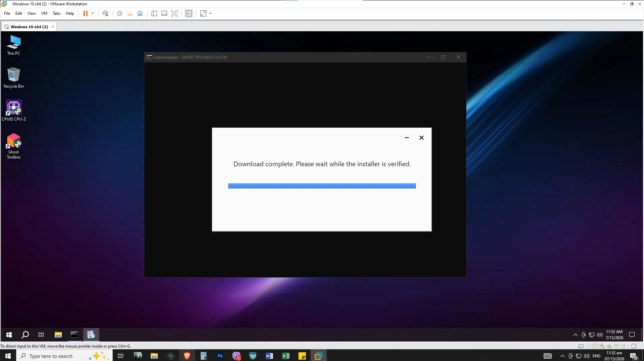This screenshot has height=361, width=644.
Task: Open the volume control in the guest tray
Action: pyautogui.click(x=600, y=335)
